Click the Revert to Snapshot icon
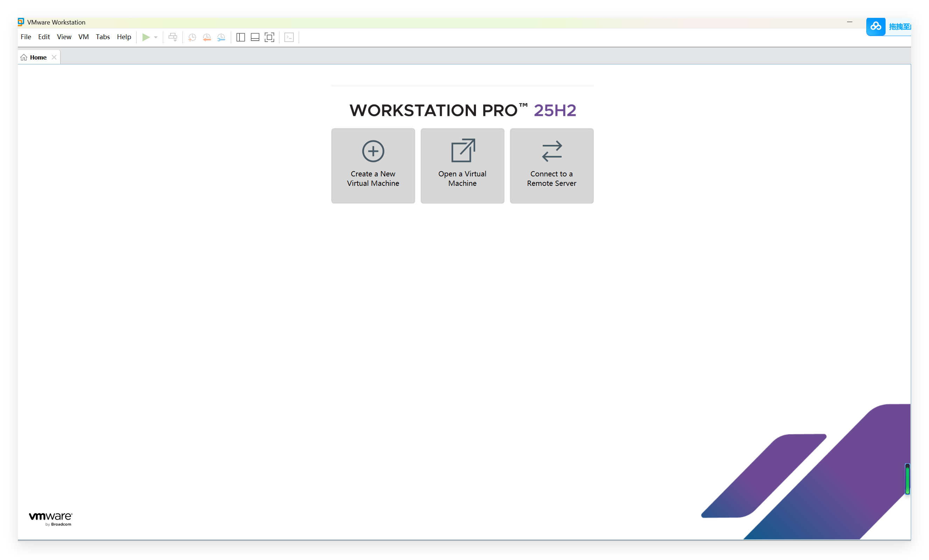 tap(207, 37)
